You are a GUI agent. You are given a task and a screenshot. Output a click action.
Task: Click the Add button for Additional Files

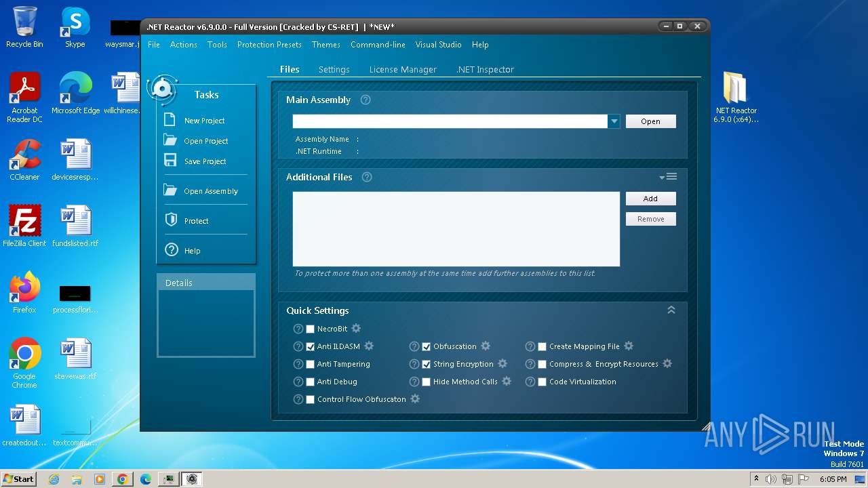point(650,199)
